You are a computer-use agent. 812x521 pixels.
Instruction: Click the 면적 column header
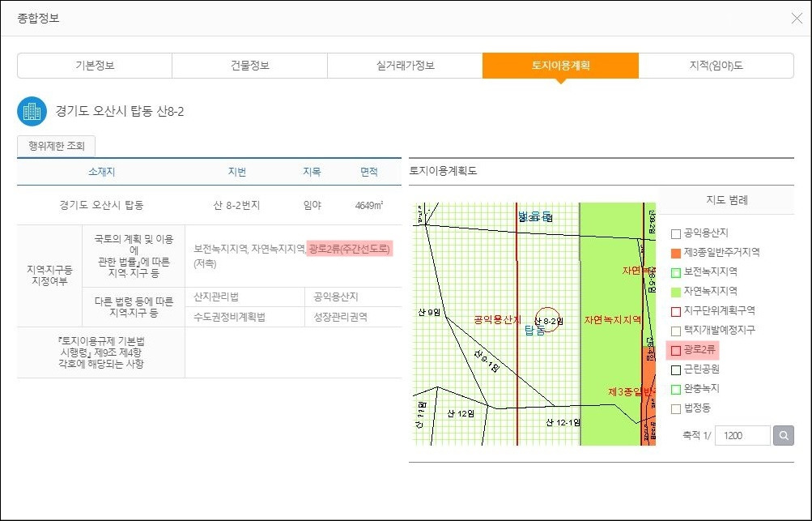(x=369, y=172)
